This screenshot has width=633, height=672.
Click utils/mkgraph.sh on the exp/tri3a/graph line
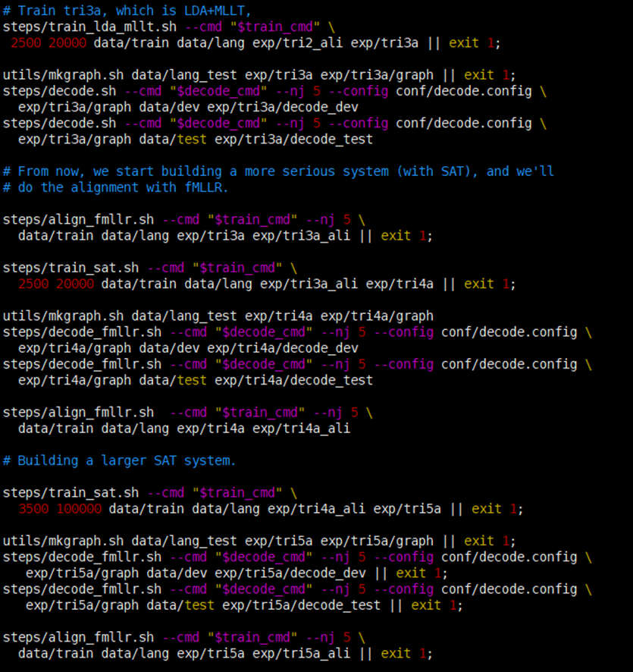click(x=64, y=75)
